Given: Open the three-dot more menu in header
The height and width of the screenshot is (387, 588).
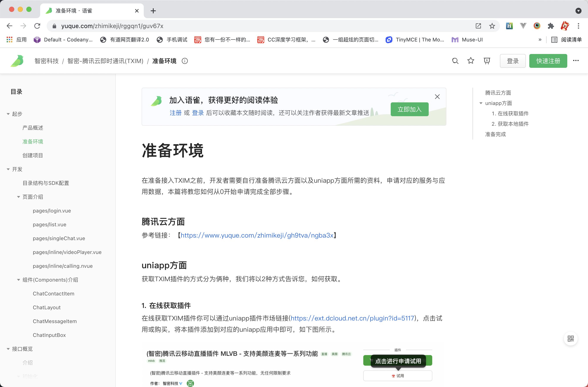Looking at the screenshot, I should (576, 60).
